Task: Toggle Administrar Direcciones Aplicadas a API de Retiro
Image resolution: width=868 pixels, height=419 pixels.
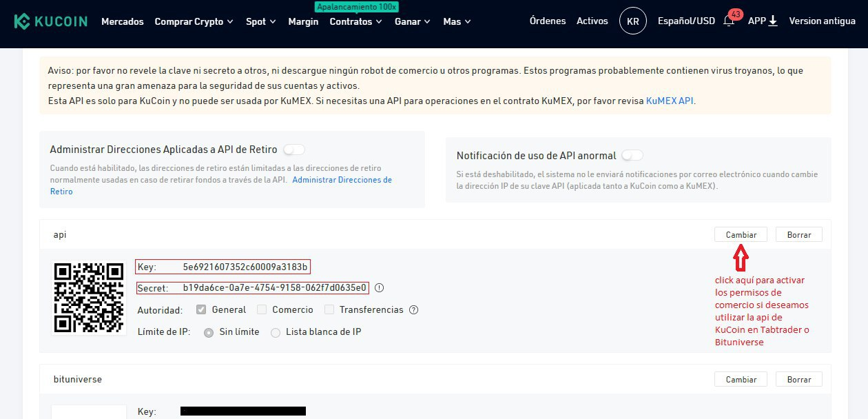Action: point(293,150)
